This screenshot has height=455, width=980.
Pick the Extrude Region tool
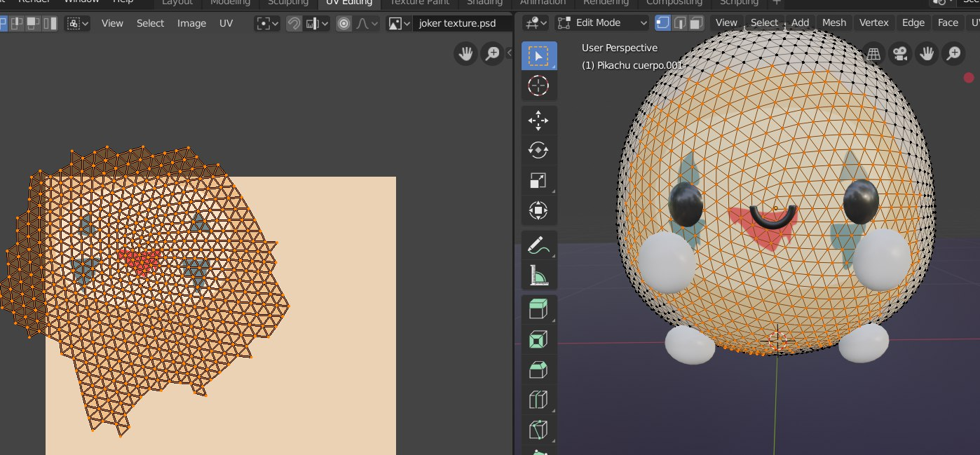coord(538,310)
